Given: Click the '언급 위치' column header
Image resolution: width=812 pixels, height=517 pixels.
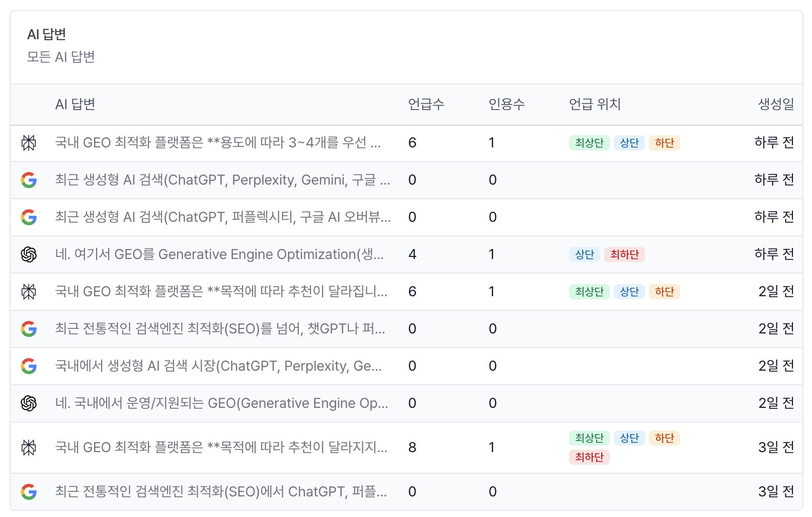Looking at the screenshot, I should click(595, 105).
